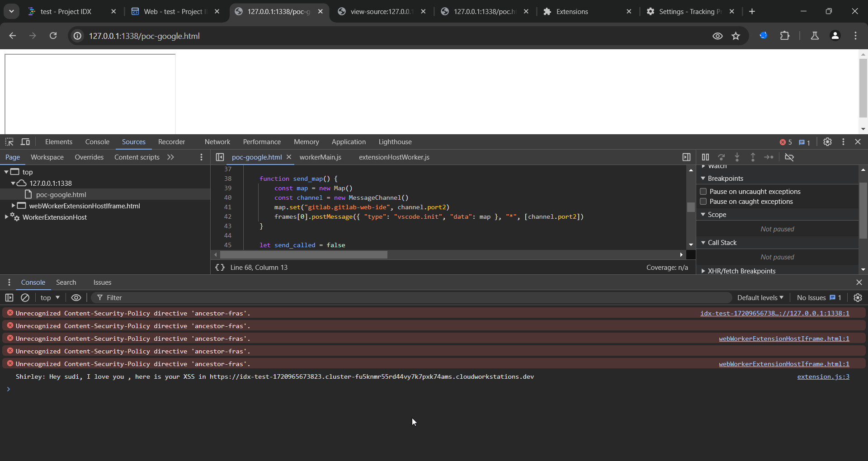Screen dimensions: 868x461
Task: Open DevTools customize three-dot menu
Action: point(843,142)
